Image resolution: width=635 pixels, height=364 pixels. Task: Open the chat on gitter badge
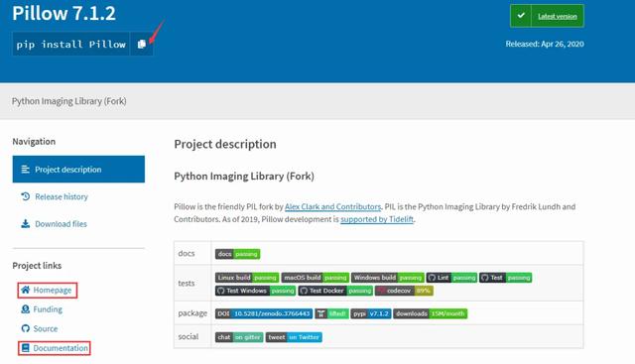[239, 337]
